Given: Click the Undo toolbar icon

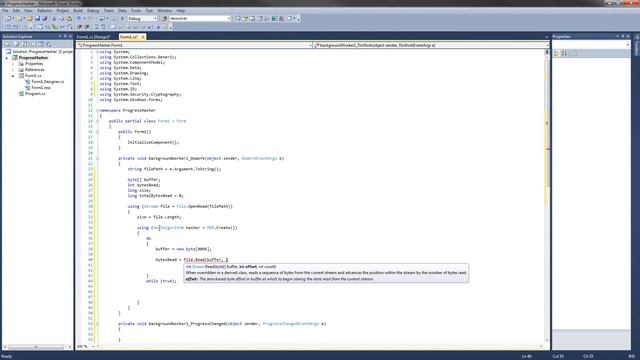Looking at the screenshot, I should tap(78, 18).
